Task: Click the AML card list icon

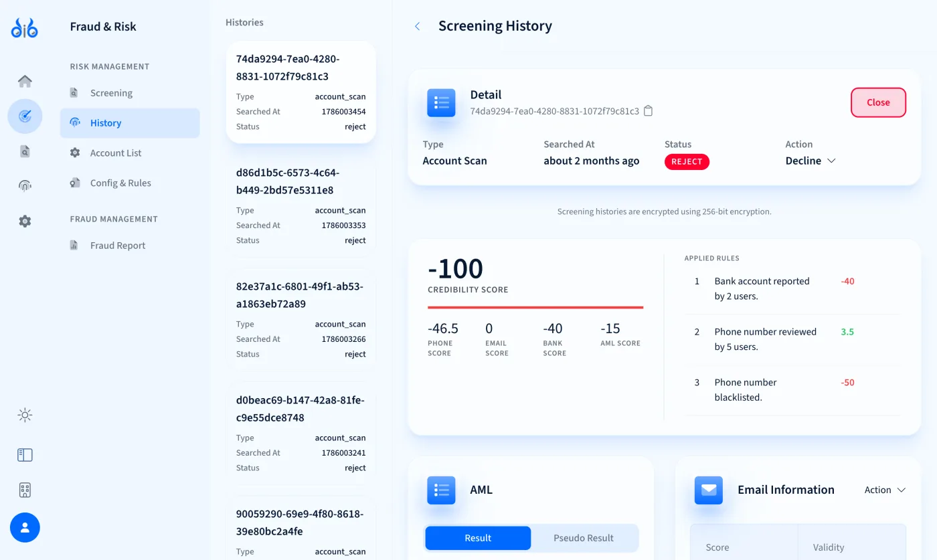Action: click(x=441, y=490)
